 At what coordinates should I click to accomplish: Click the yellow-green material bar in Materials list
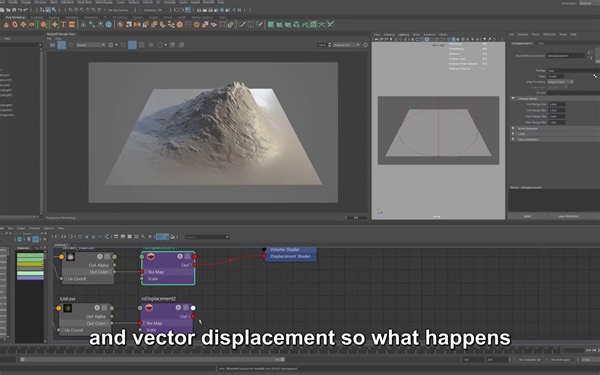coord(30,264)
